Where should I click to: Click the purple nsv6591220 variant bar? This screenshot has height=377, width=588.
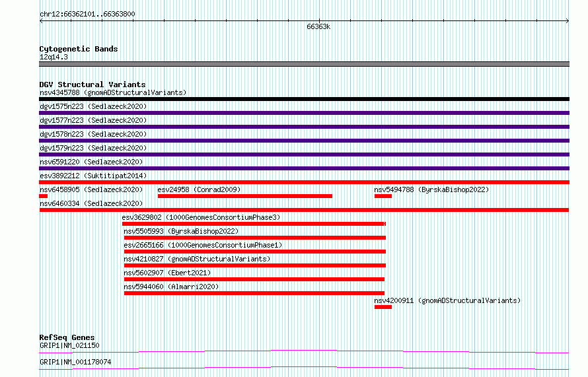pyautogui.click(x=304, y=168)
